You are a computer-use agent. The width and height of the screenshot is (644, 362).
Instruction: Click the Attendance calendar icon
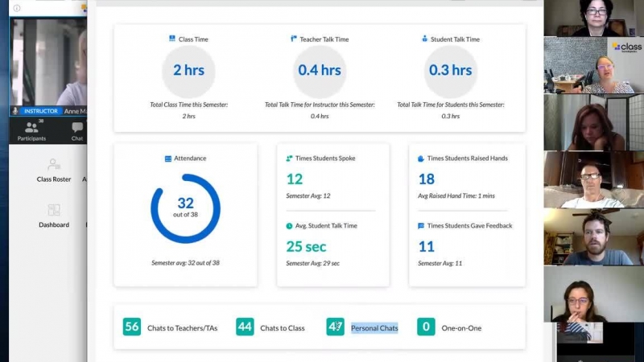tap(168, 158)
